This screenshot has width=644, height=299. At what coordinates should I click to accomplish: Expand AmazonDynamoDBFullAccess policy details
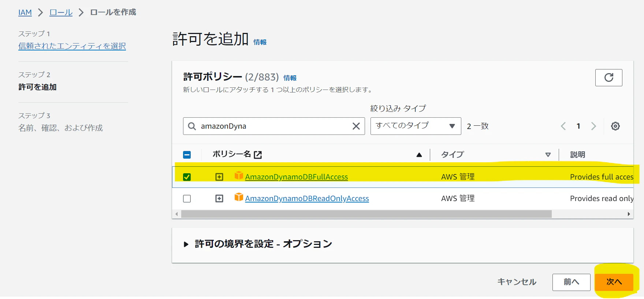click(x=219, y=177)
